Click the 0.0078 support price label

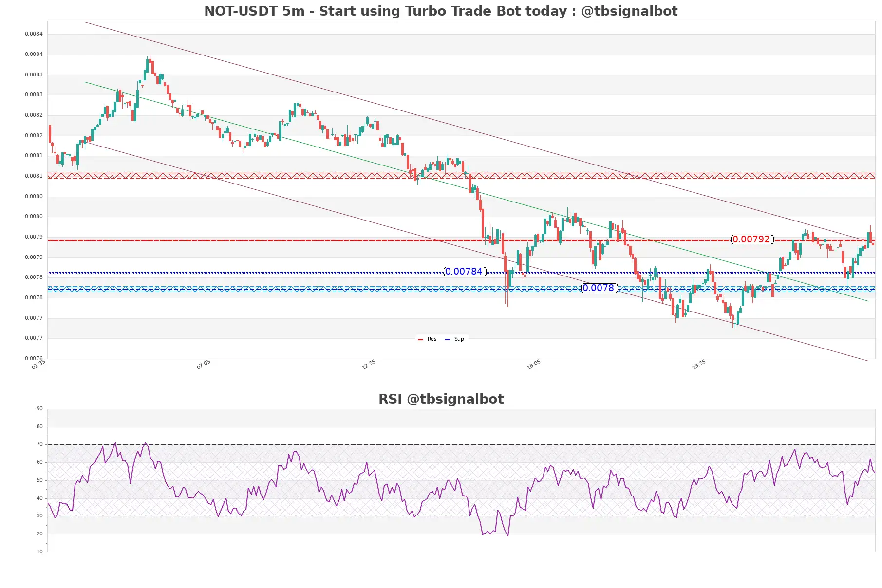[x=599, y=288]
